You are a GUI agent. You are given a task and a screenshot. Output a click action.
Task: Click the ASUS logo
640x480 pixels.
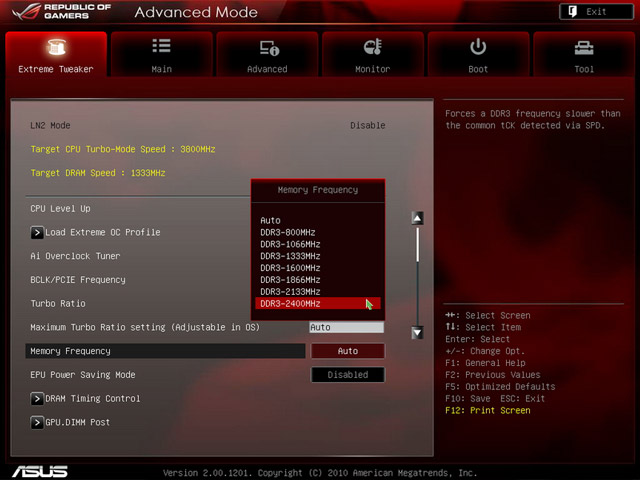tap(40, 471)
